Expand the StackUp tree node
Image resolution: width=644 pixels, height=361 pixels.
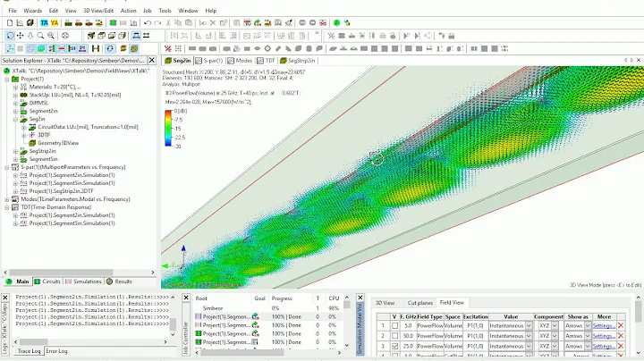[x=15, y=95]
